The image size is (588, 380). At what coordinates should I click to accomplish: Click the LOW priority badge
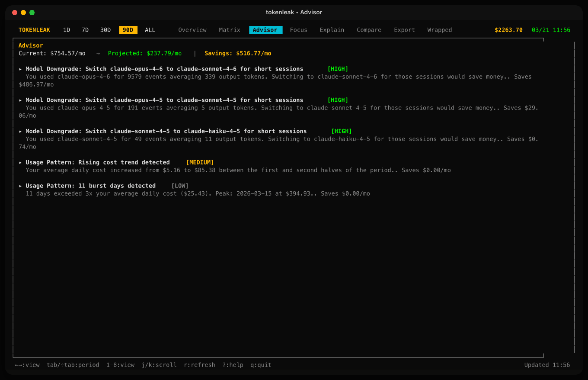pos(180,186)
